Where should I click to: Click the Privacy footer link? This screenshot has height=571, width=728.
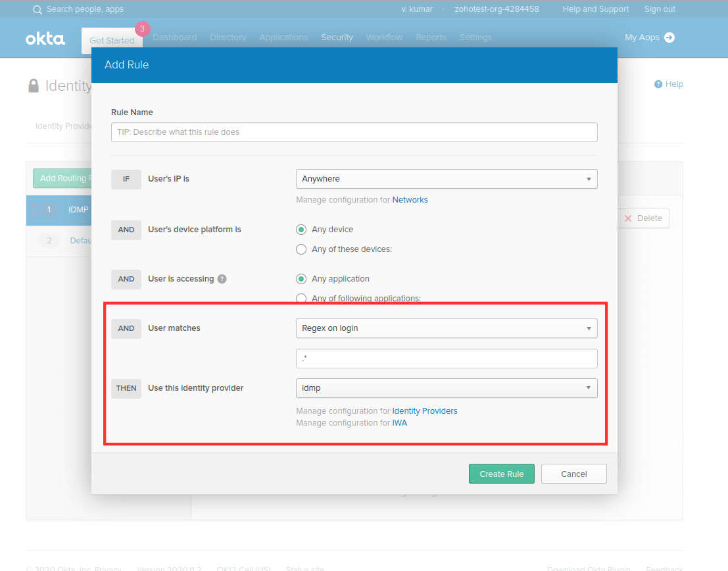click(108, 568)
